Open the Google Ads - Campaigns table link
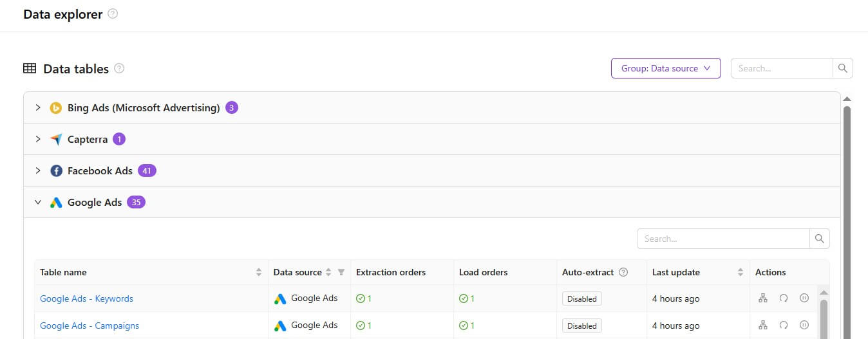Screen dimensions: 868x339 pos(90,325)
